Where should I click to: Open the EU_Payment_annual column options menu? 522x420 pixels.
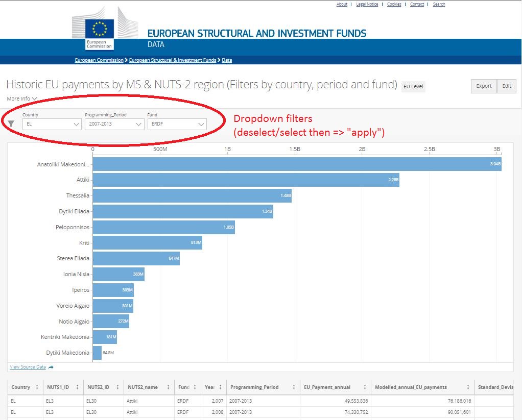click(x=366, y=387)
